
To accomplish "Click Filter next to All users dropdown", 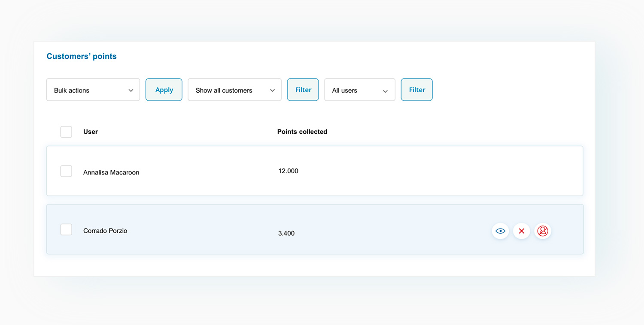I will coord(416,90).
